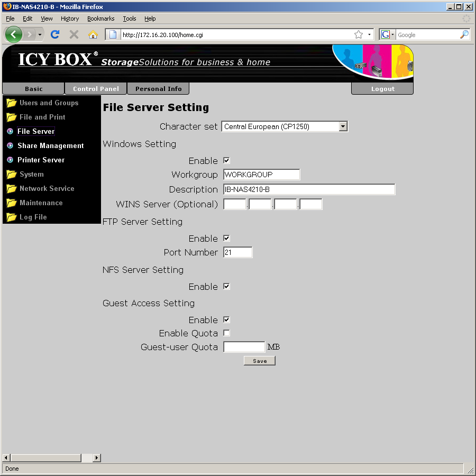This screenshot has height=476, width=476.
Task: Open the back/forward history dropdown arrow
Action: click(40, 34)
